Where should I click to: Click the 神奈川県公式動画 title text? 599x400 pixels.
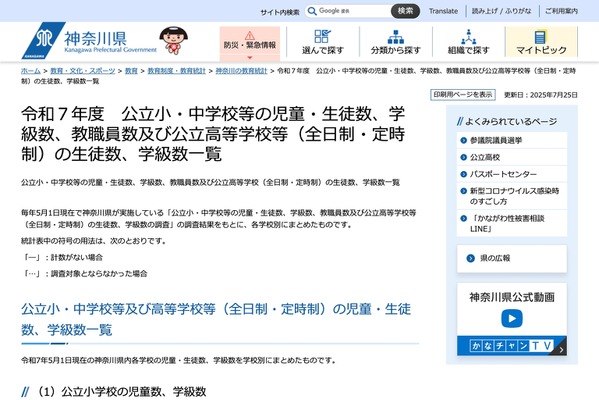(512, 297)
